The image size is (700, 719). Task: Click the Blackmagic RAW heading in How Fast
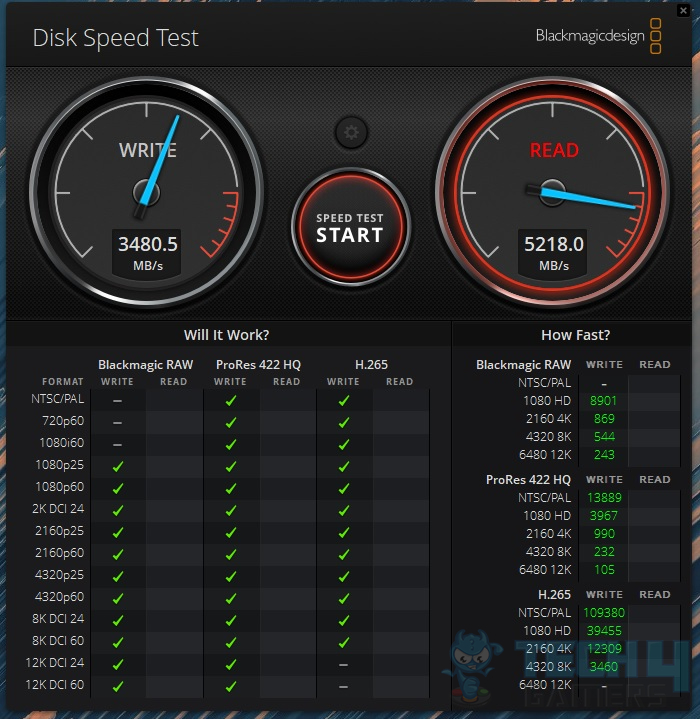524,365
